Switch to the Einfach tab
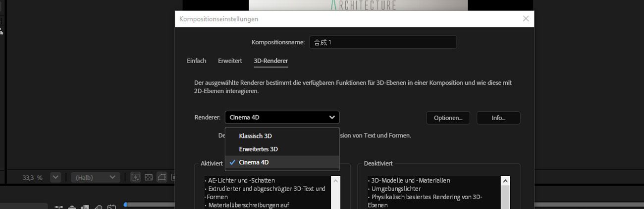This screenshot has height=209, width=644. pos(197,61)
